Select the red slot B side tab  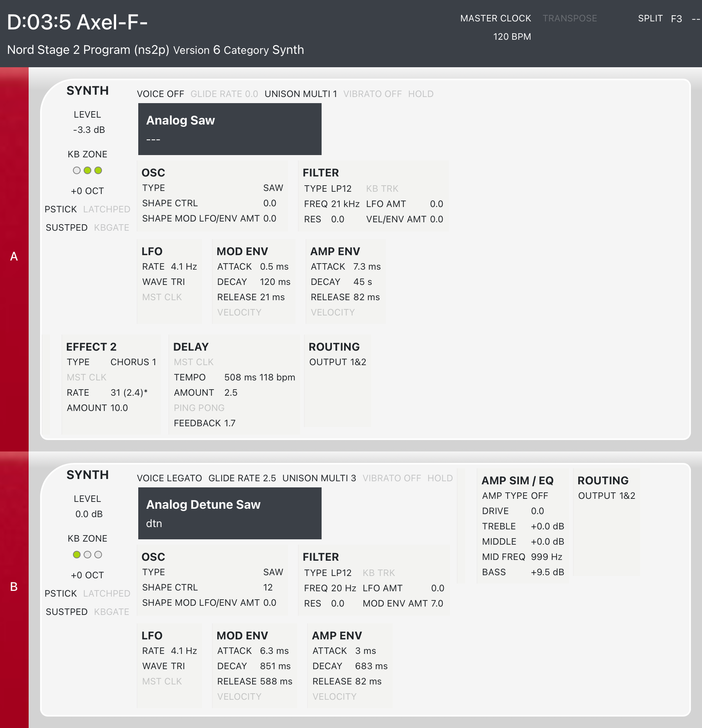14,587
